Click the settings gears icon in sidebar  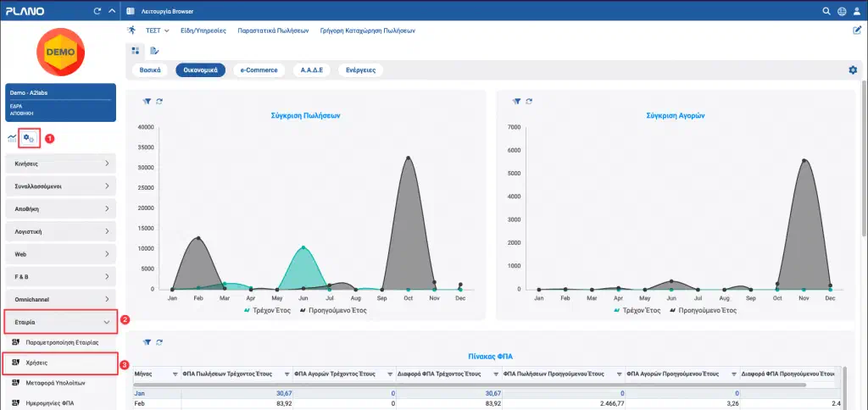pos(28,138)
